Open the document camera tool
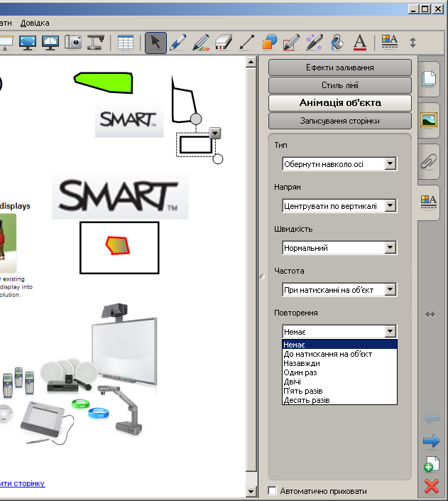Screen dimensions: 448x501 tap(96, 43)
